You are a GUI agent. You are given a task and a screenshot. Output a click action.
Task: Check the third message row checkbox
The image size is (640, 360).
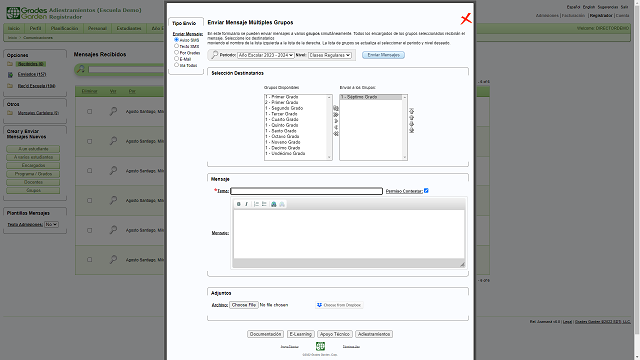(89, 171)
